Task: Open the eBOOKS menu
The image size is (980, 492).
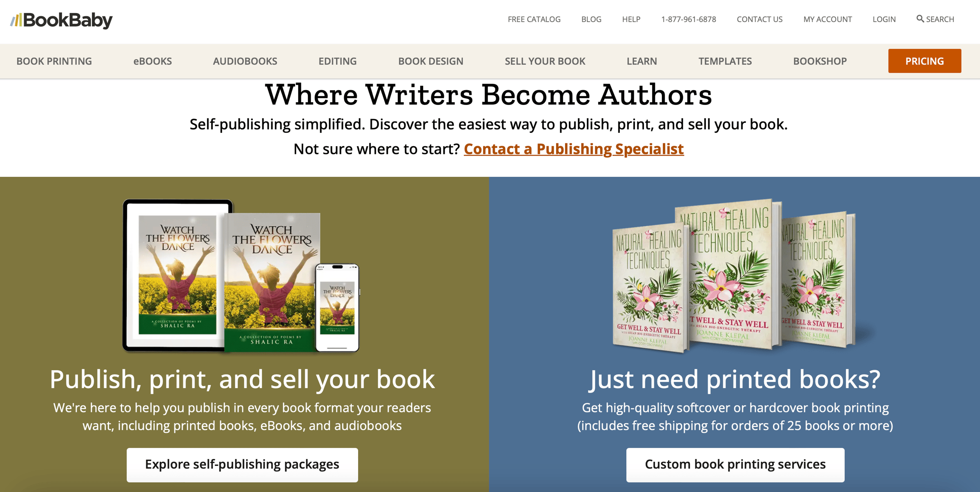Action: [x=152, y=61]
